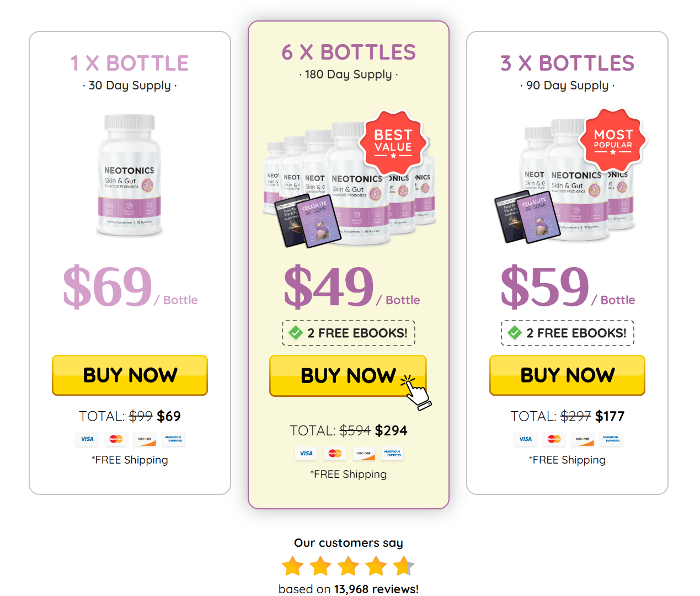Click the 13,968 reviews text
This screenshot has width=700, height=596.
point(376,589)
